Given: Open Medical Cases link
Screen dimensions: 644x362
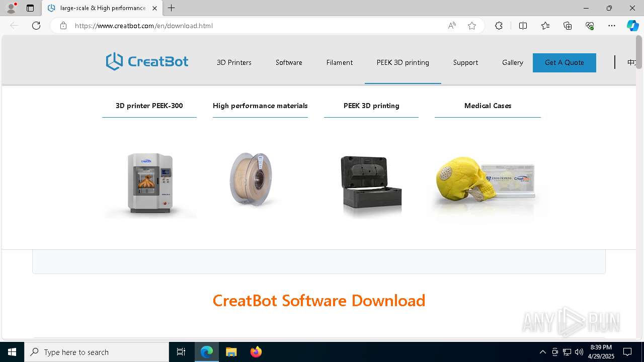Looking at the screenshot, I should point(488,106).
